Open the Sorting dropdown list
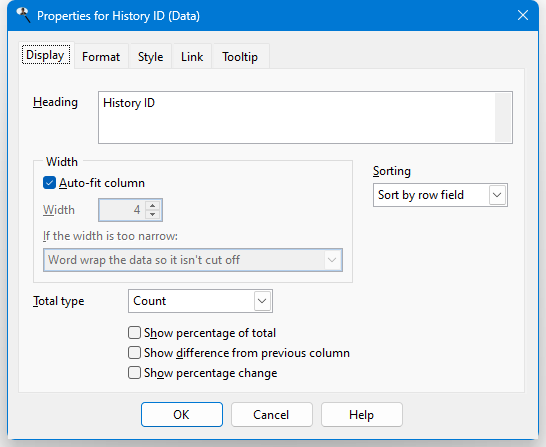Image resolution: width=546 pixels, height=447 pixels. pos(497,195)
